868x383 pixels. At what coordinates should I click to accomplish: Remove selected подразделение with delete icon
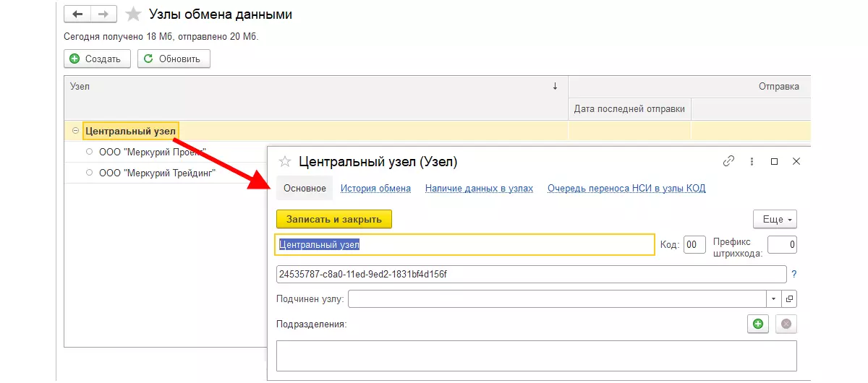click(x=786, y=324)
